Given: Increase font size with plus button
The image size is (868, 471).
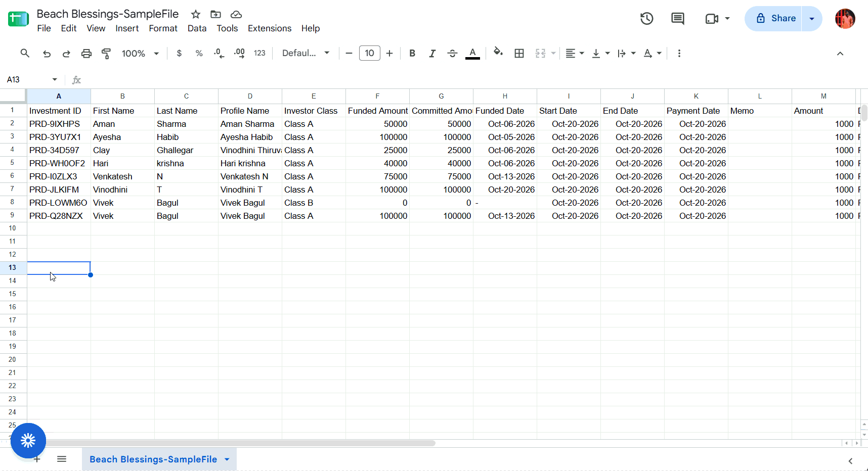Looking at the screenshot, I should [389, 53].
